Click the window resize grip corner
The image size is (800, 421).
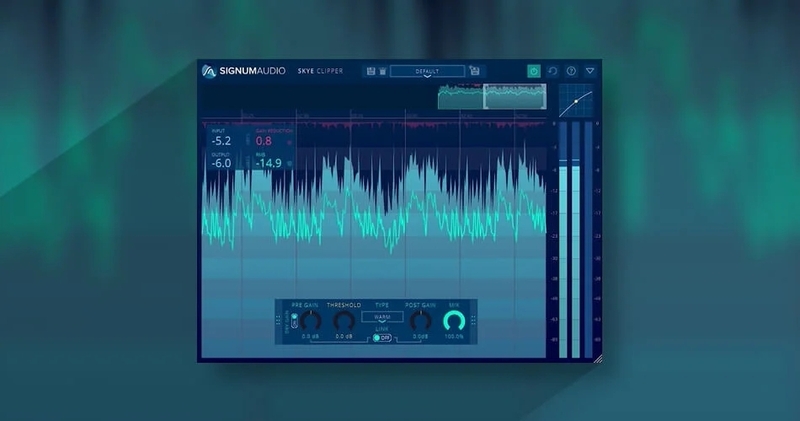point(598,359)
